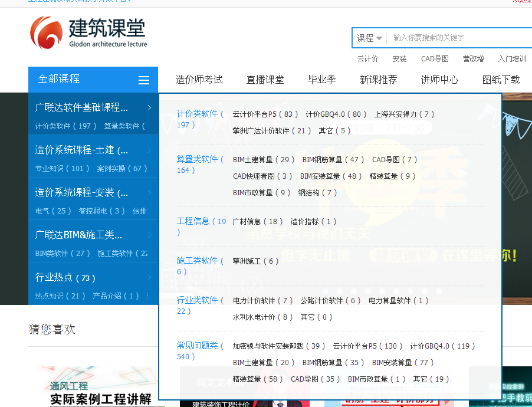Select 广材信息 (18) link
The width and height of the screenshot is (532, 407).
pos(258,222)
